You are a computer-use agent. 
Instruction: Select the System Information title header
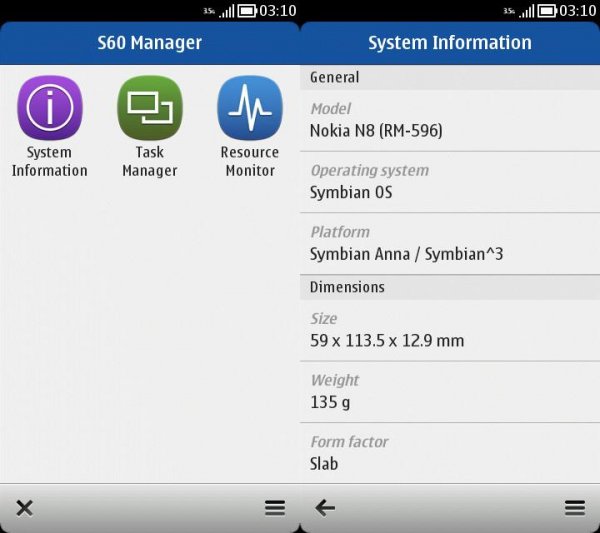tap(450, 43)
